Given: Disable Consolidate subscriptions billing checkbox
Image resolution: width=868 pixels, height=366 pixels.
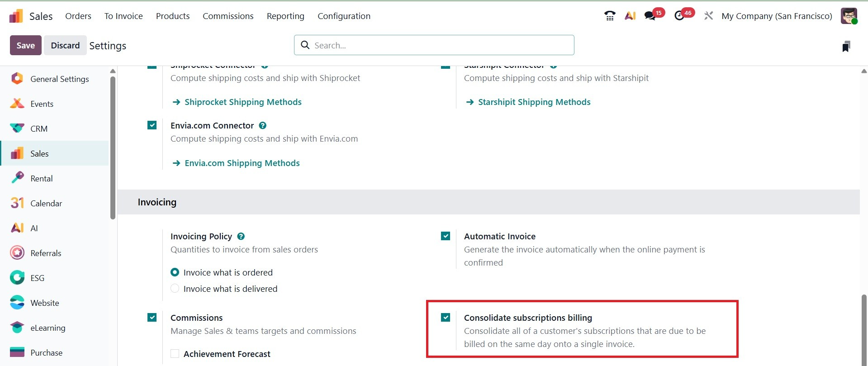Looking at the screenshot, I should coord(446,318).
